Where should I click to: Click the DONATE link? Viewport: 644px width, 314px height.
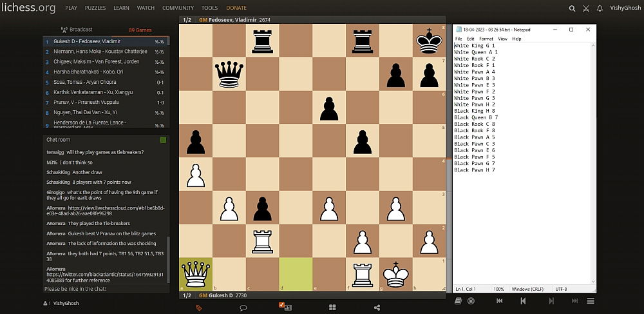pos(236,8)
